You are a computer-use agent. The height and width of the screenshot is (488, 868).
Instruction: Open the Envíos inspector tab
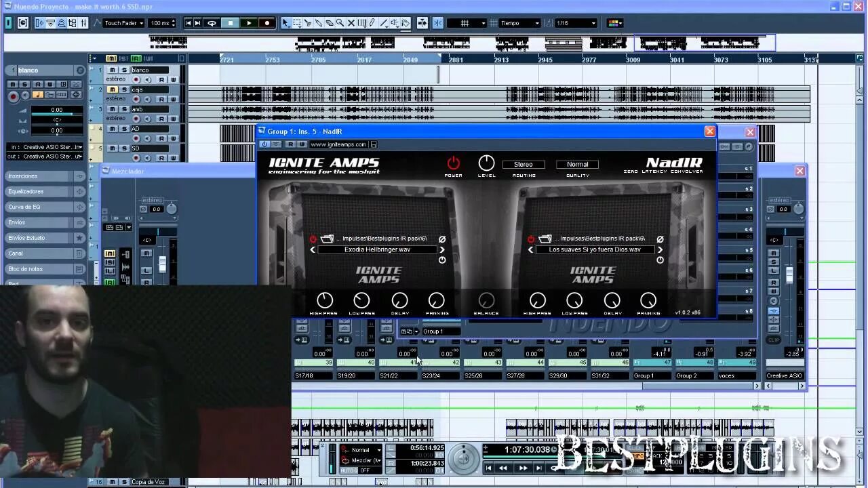coord(45,222)
